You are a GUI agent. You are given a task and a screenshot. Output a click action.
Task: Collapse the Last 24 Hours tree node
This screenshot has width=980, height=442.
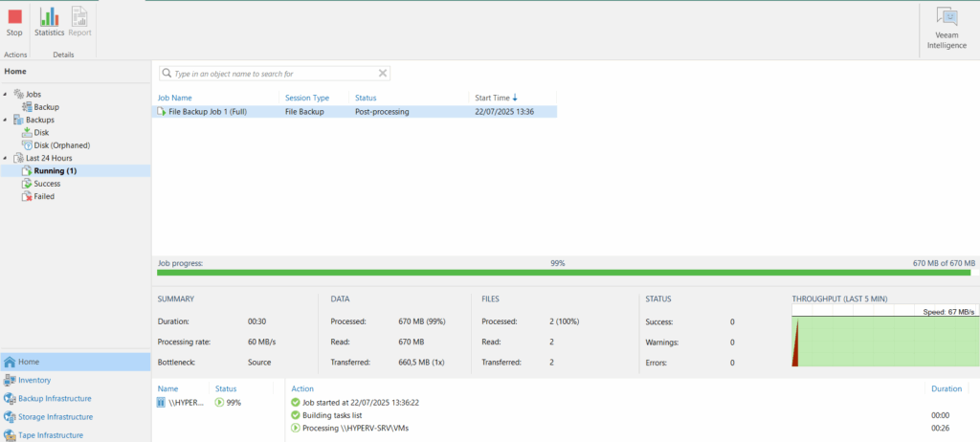[x=7, y=158]
